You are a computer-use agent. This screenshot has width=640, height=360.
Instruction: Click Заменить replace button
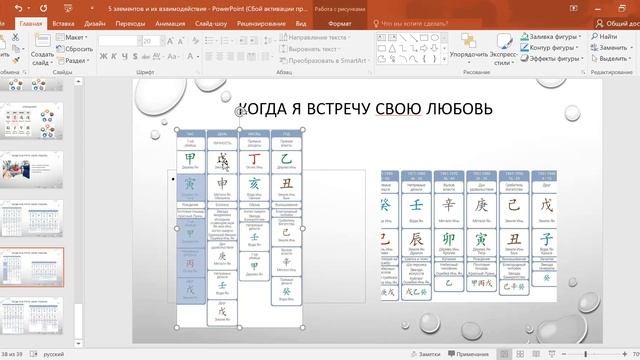point(612,47)
